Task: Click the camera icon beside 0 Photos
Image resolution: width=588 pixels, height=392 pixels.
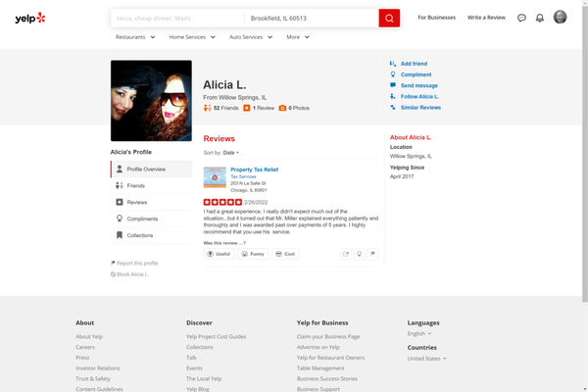Action: (x=283, y=108)
